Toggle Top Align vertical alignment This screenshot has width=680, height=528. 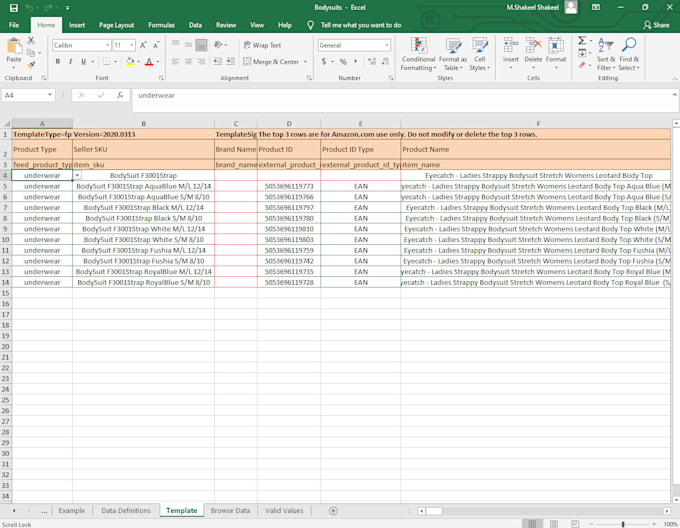point(176,45)
